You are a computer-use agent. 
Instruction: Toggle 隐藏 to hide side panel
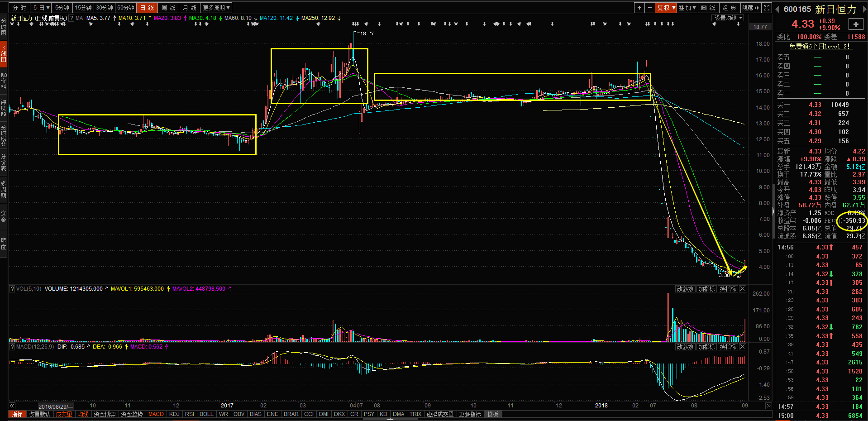(x=750, y=8)
